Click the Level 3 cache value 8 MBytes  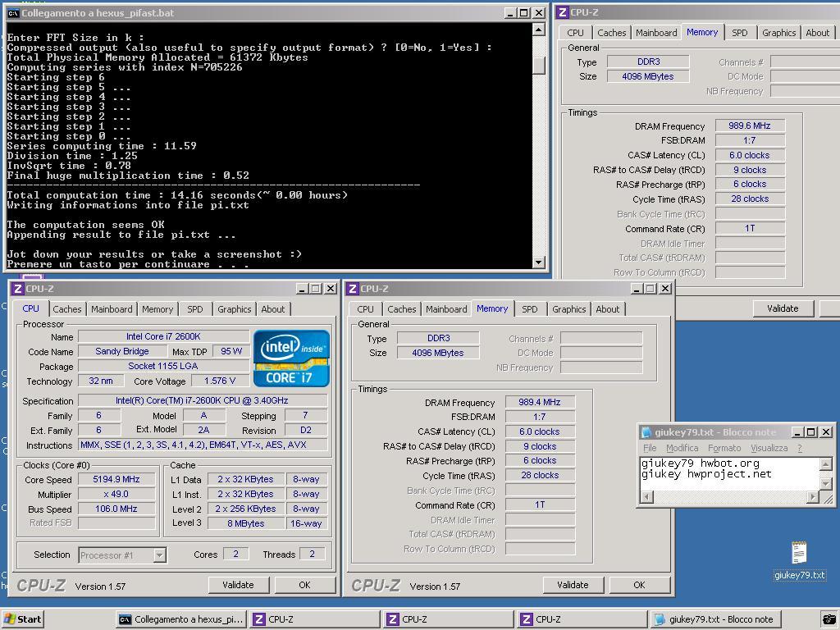pyautogui.click(x=245, y=523)
